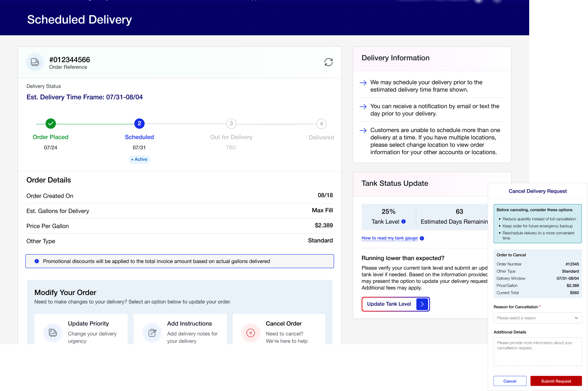Viewport: 588px width, 391px height.
Task: Click the Additional Details text area
Action: [x=538, y=352]
